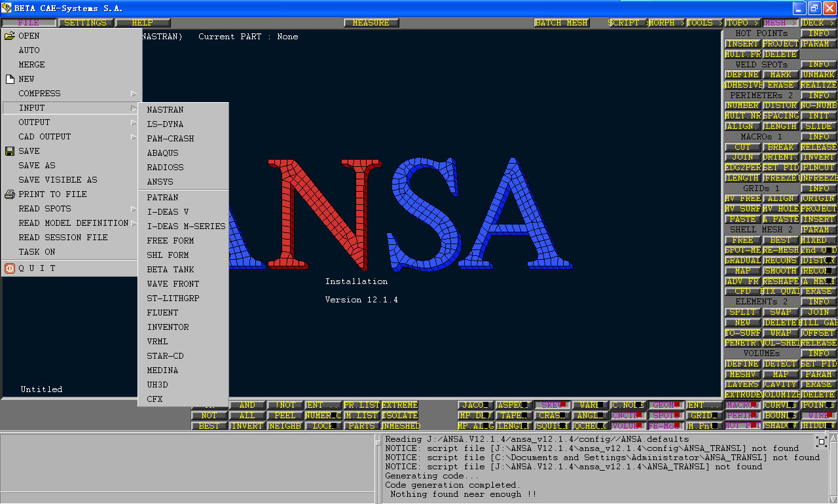Click the BETA CAE-Systems title bar icon
The width and height of the screenshot is (838, 504).
tap(7, 8)
